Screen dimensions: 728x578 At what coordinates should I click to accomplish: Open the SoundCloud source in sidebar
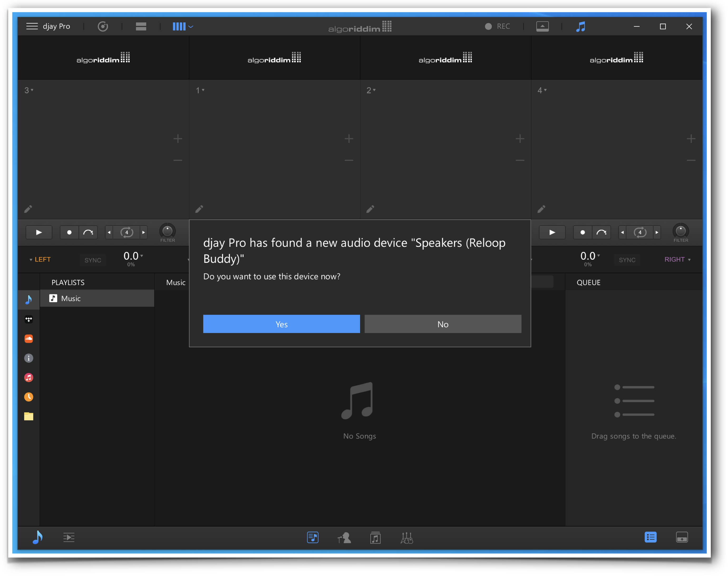(x=29, y=339)
